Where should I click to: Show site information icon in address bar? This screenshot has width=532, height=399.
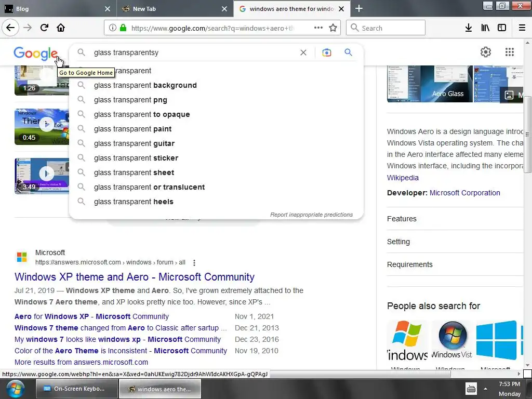tap(113, 28)
